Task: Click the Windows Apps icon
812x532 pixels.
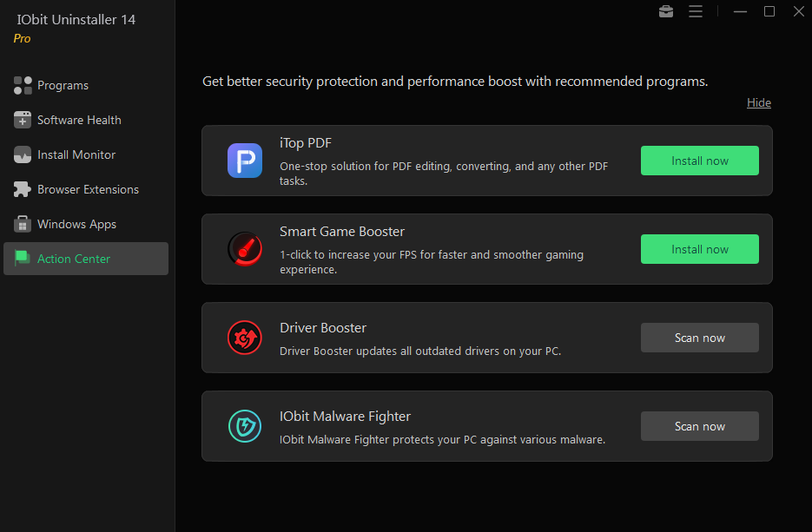Action: point(23,224)
